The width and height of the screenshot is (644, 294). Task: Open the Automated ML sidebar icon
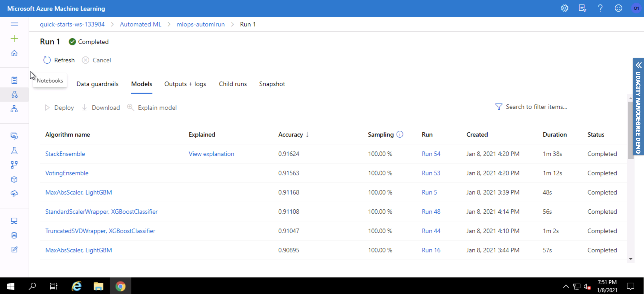coord(14,95)
